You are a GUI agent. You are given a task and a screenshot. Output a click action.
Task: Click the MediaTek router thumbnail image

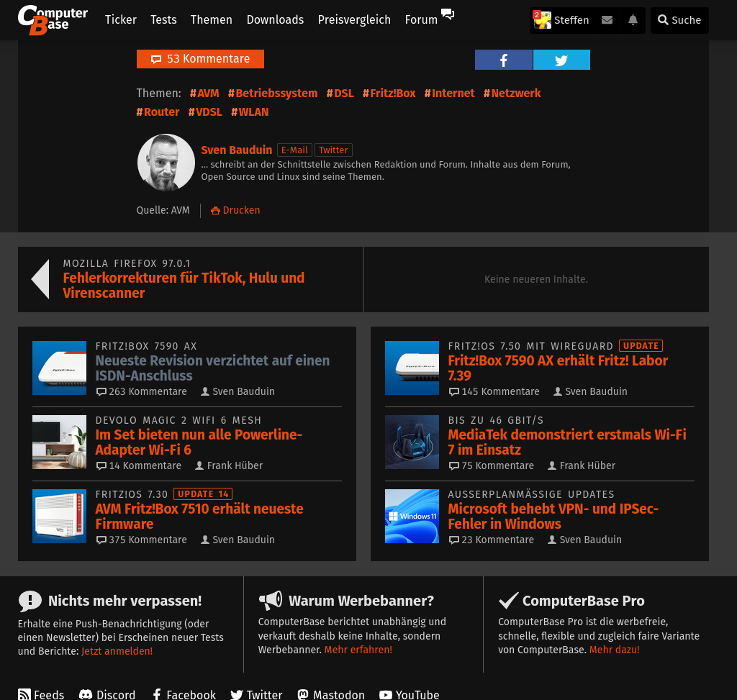(x=412, y=442)
